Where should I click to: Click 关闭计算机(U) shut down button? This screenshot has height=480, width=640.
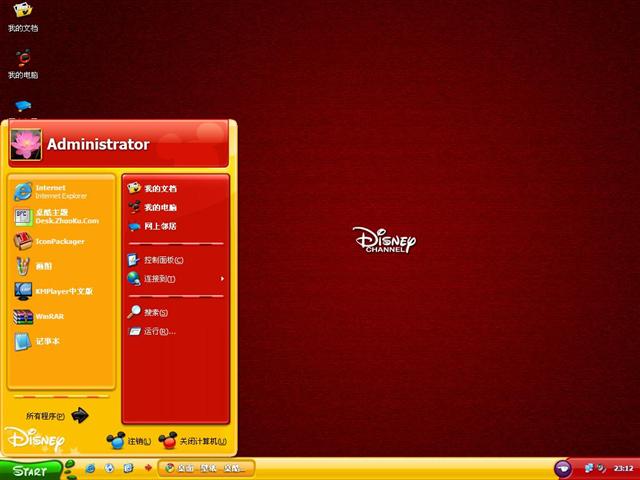tap(193, 441)
